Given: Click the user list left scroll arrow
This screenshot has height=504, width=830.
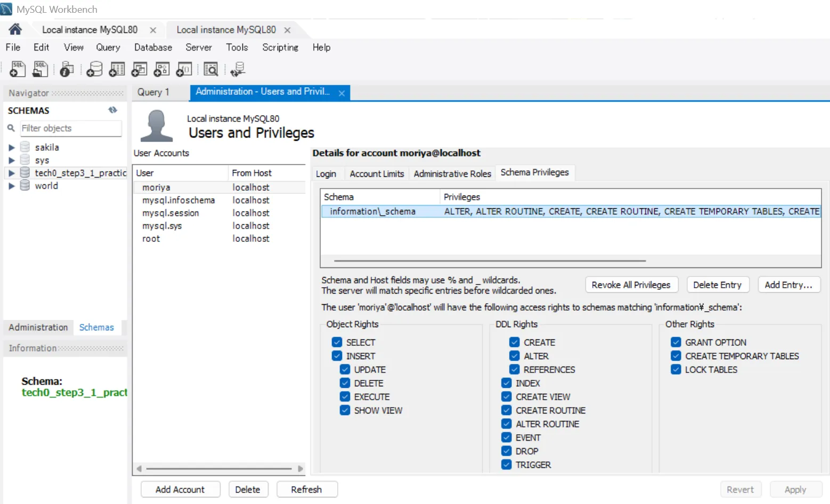Looking at the screenshot, I should click(139, 469).
